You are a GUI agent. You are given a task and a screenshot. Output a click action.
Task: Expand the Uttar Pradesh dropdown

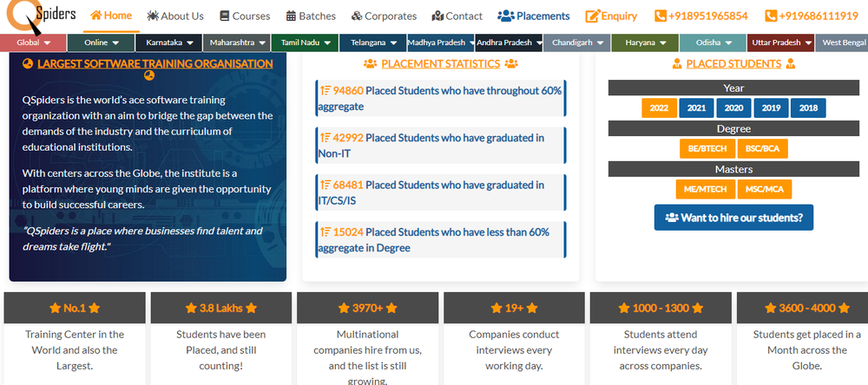780,42
